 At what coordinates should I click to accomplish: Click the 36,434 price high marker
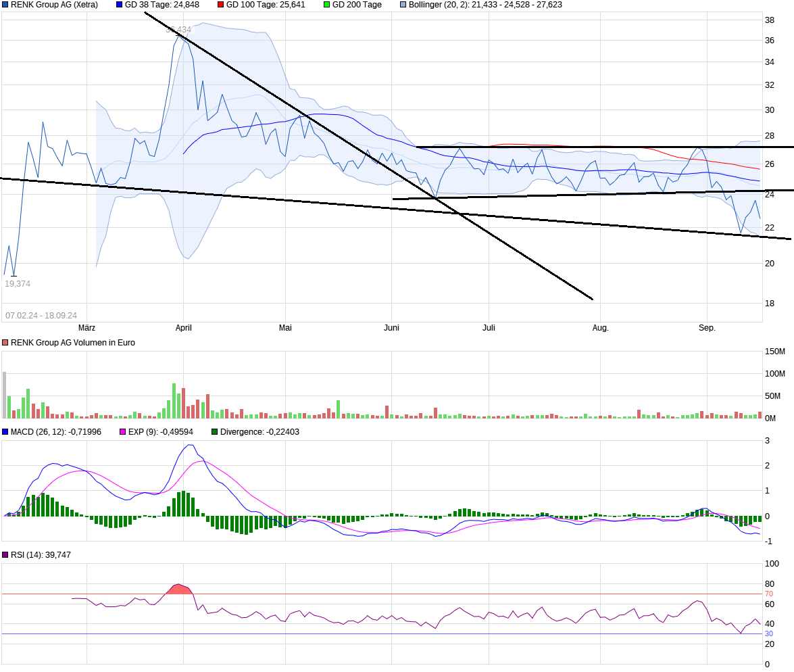(x=178, y=30)
